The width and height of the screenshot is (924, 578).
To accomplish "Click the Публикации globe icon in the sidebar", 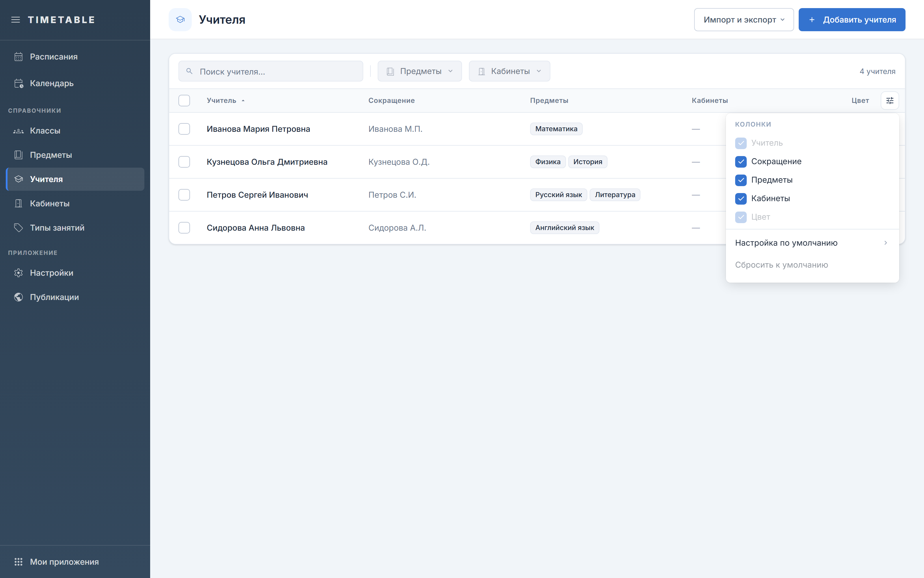I will pos(18,297).
